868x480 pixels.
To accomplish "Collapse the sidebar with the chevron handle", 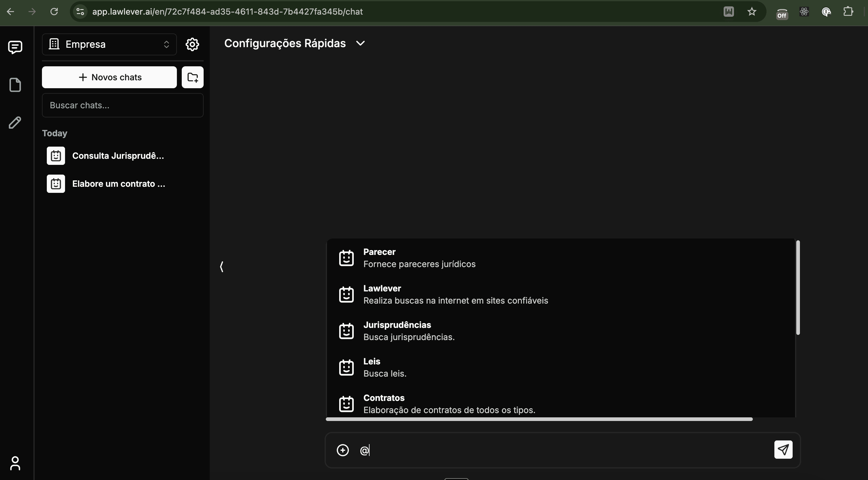I will (x=222, y=267).
